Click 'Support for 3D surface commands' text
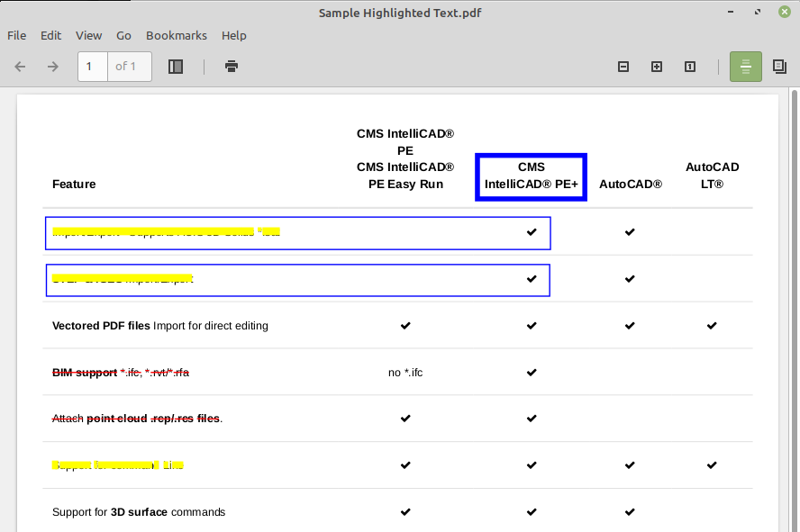 tap(139, 512)
